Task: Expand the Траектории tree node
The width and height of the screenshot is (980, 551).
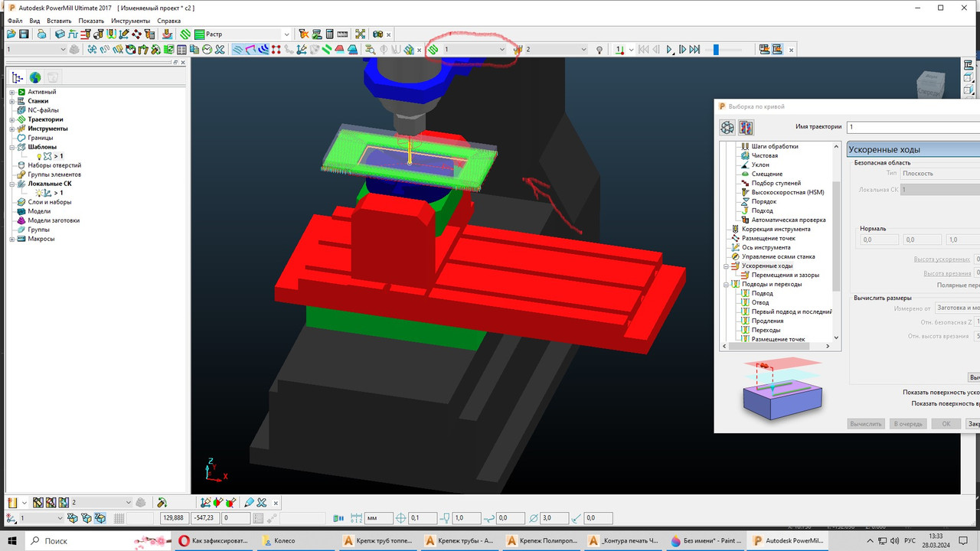Action: [12, 119]
